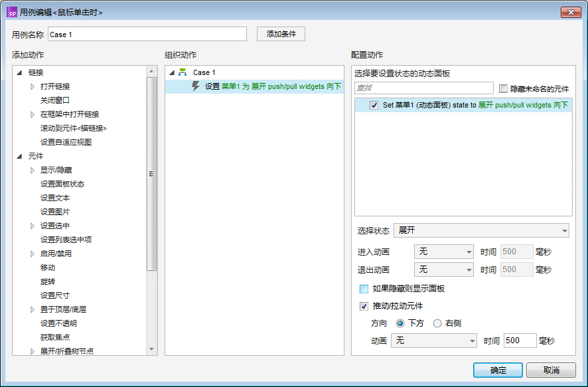Open the push/pull 动画 dropdown
The width and height of the screenshot is (588, 387).
tap(434, 341)
